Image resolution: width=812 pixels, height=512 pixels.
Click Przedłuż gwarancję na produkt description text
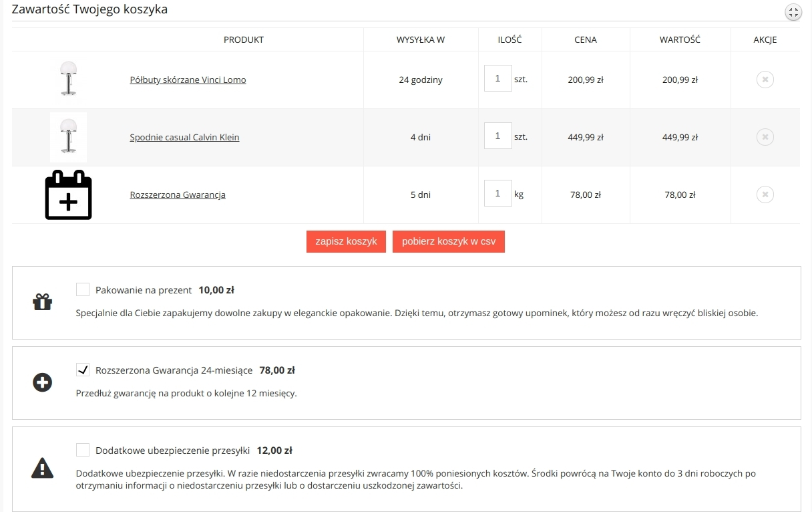(x=186, y=393)
